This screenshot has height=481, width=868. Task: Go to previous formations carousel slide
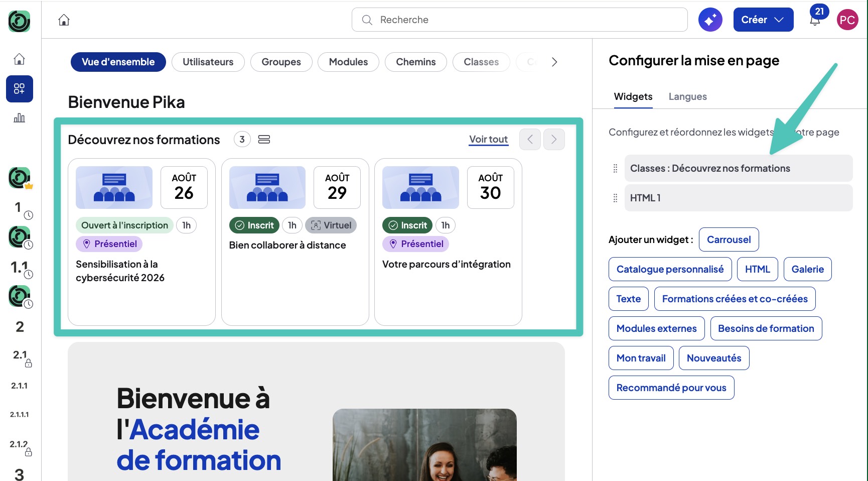pos(530,140)
